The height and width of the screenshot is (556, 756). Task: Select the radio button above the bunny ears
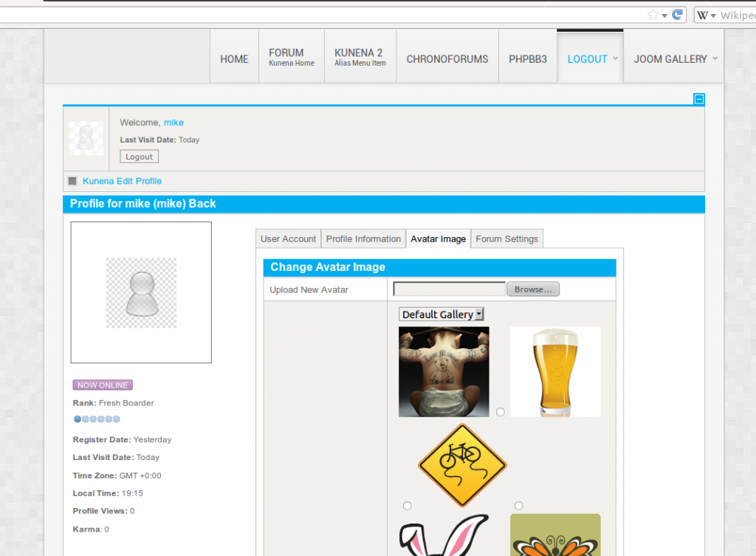[408, 506]
